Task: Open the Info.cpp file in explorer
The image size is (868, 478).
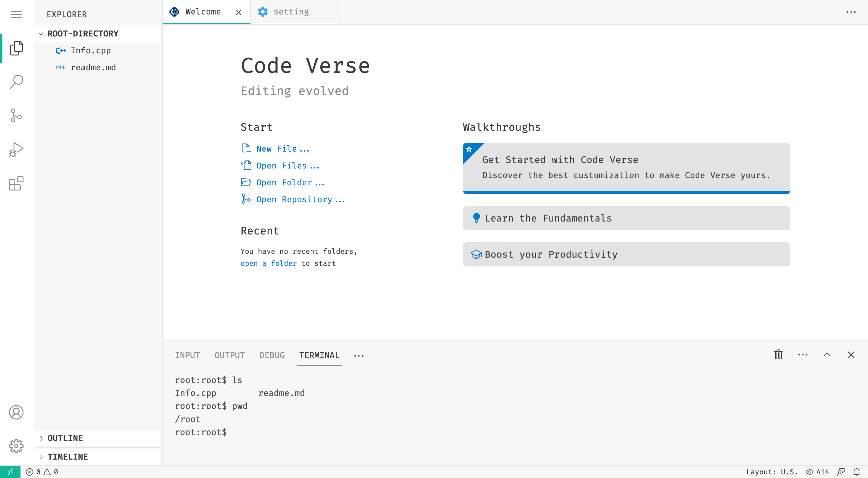Action: (90, 51)
